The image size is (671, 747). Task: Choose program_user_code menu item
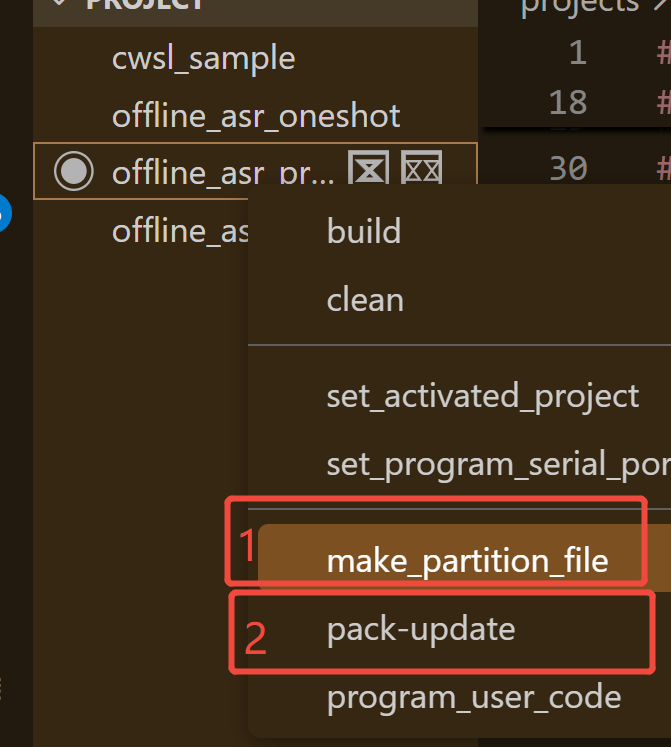click(x=473, y=697)
